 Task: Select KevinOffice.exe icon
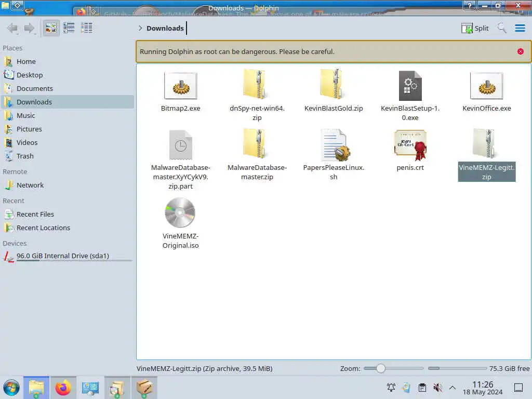click(486, 86)
